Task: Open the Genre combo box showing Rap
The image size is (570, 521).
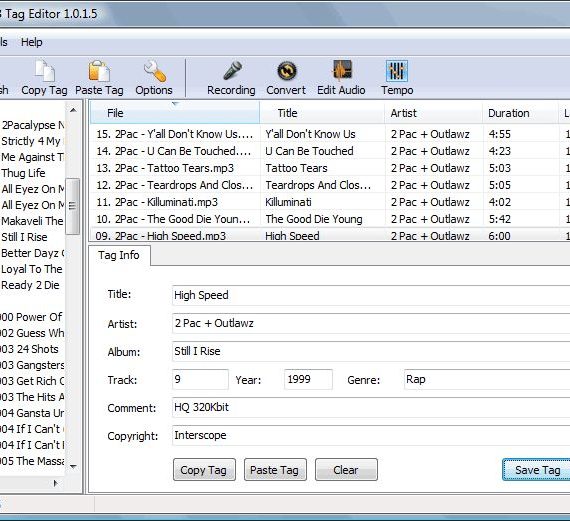Action: click(x=487, y=379)
